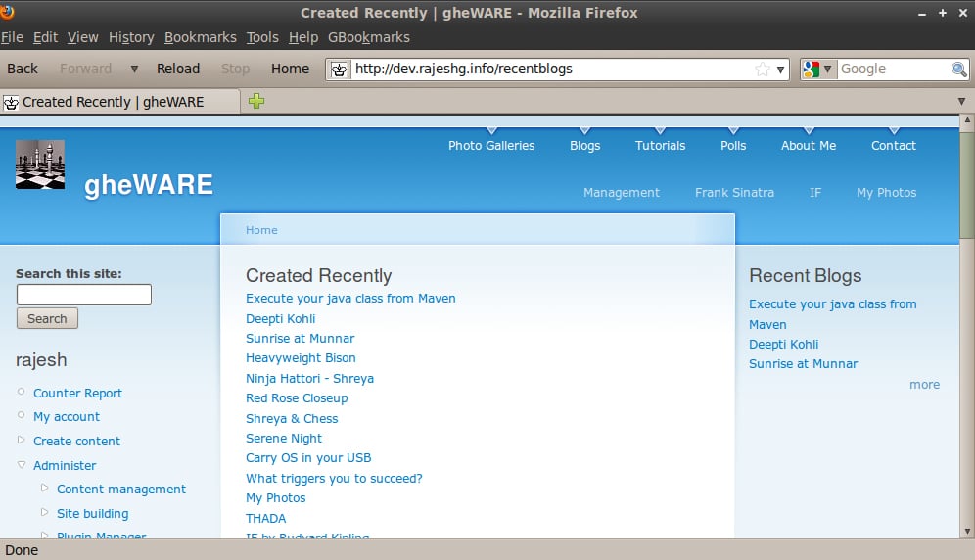
Task: Open the Photo Galleries navigation link
Action: (491, 145)
